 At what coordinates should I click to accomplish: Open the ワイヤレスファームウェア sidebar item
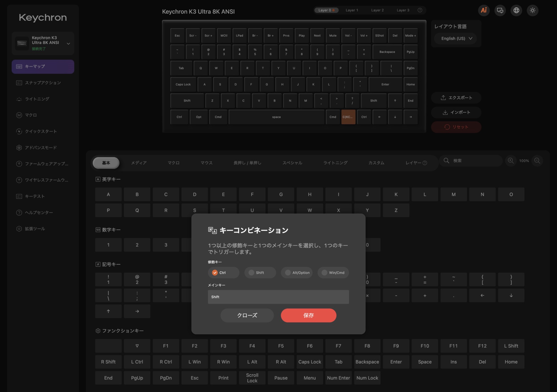(x=43, y=180)
